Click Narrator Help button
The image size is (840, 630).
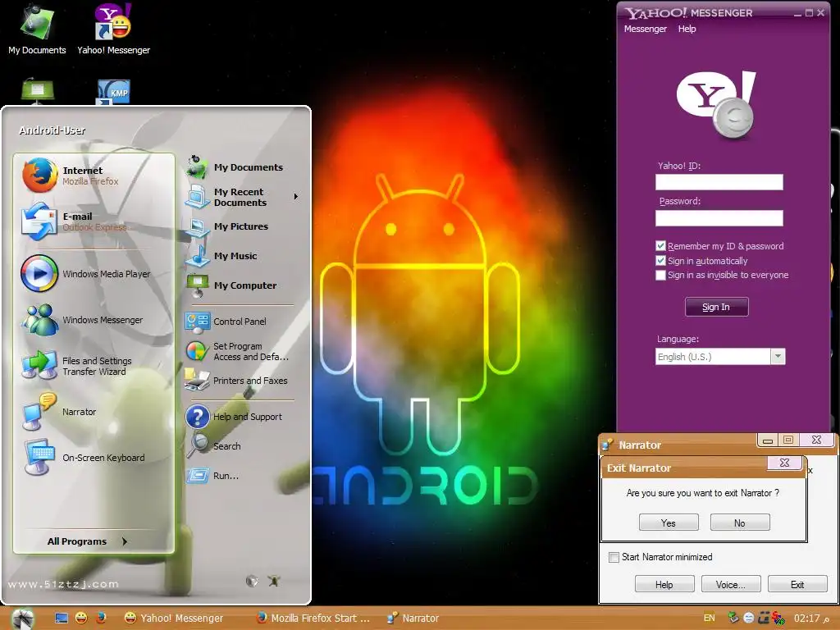click(x=664, y=584)
